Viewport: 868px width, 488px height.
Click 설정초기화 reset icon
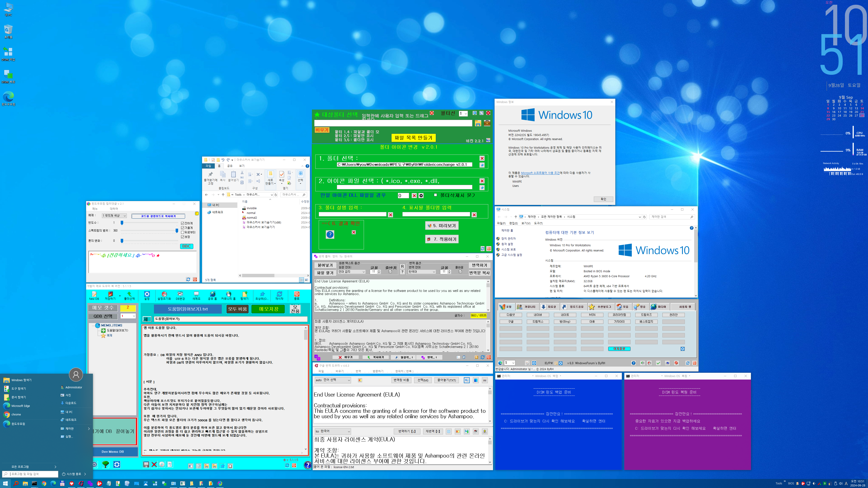pyautogui.click(x=164, y=295)
